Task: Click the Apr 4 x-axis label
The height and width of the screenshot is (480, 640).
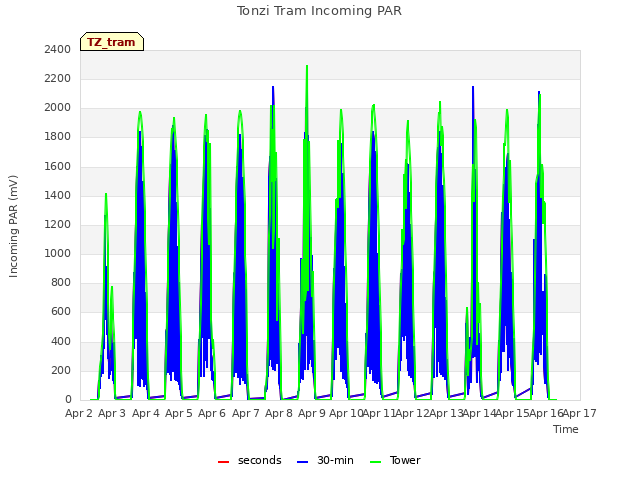Action: [146, 413]
